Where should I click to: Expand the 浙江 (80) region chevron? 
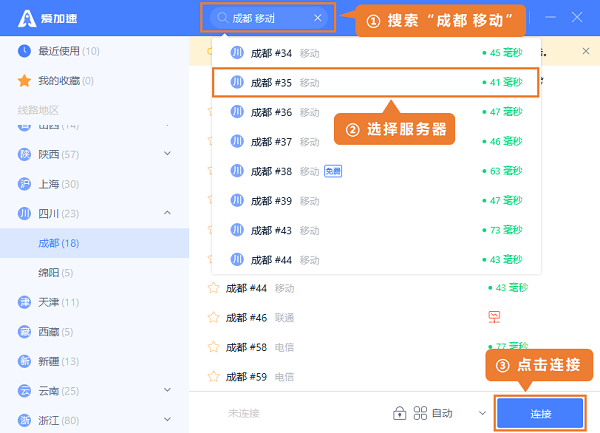point(167,420)
